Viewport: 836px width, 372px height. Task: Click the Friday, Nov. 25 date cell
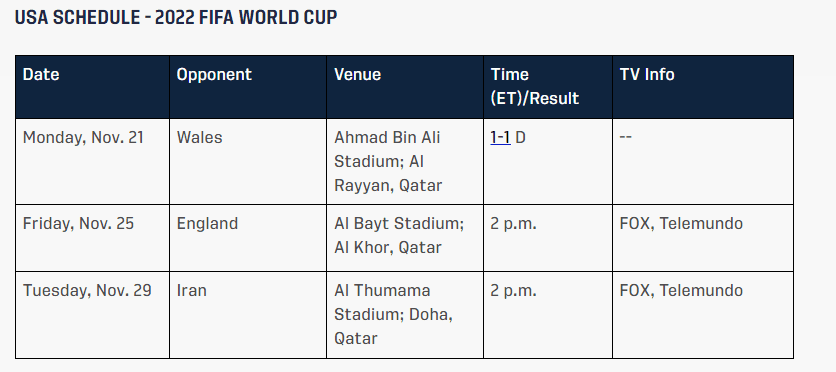[92, 238]
